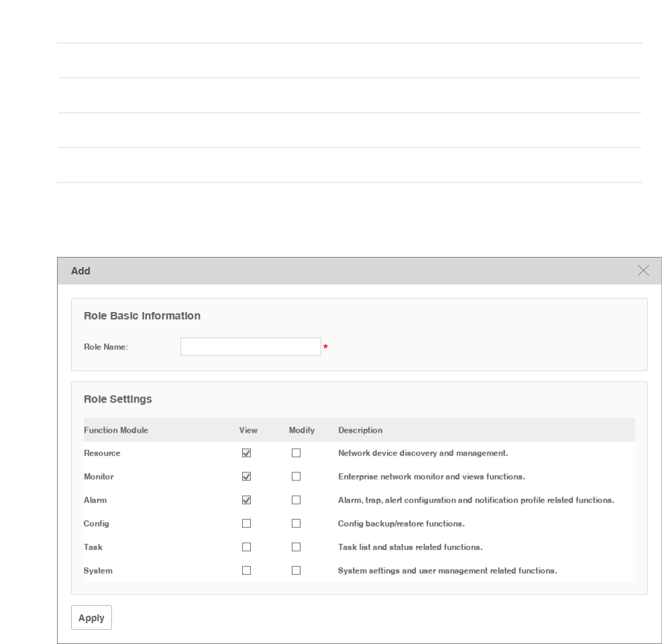Viewport: 662px width, 644px height.
Task: Click the 'Role Name:' label
Action: tap(105, 347)
